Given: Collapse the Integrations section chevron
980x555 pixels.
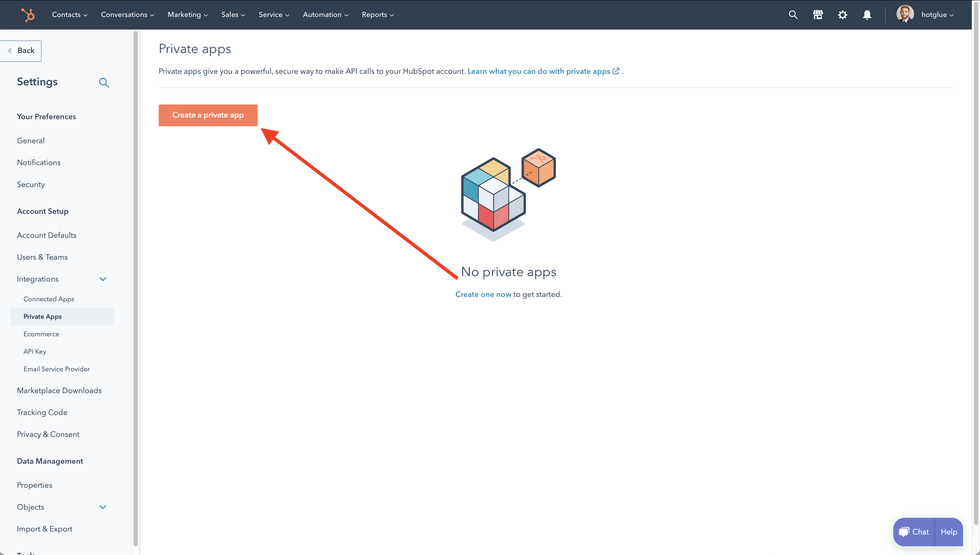Looking at the screenshot, I should [x=103, y=279].
